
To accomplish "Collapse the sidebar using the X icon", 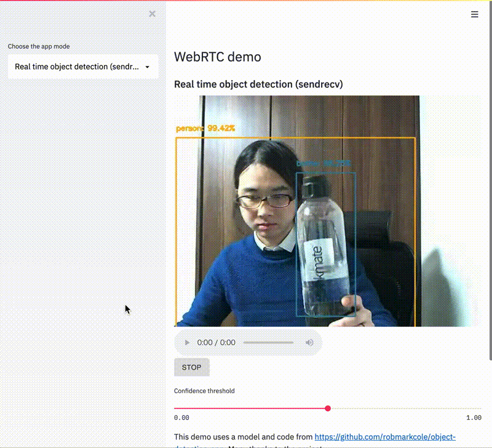I will pos(152,14).
